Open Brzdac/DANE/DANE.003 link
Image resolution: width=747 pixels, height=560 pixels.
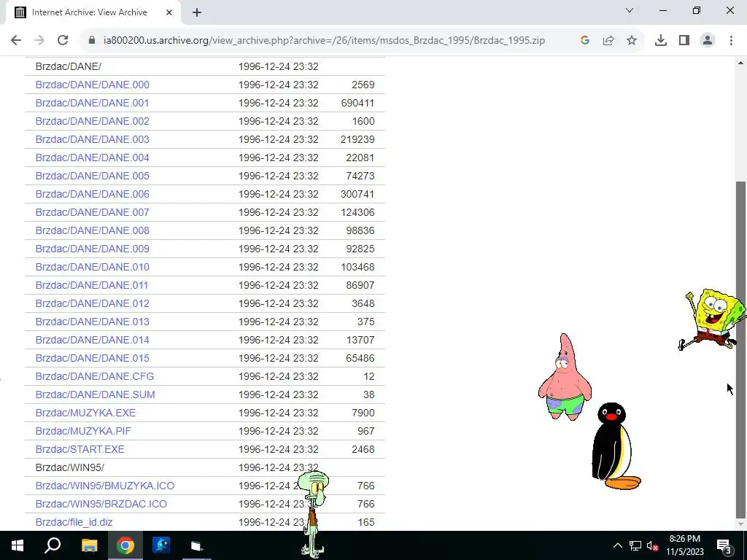pyautogui.click(x=93, y=139)
